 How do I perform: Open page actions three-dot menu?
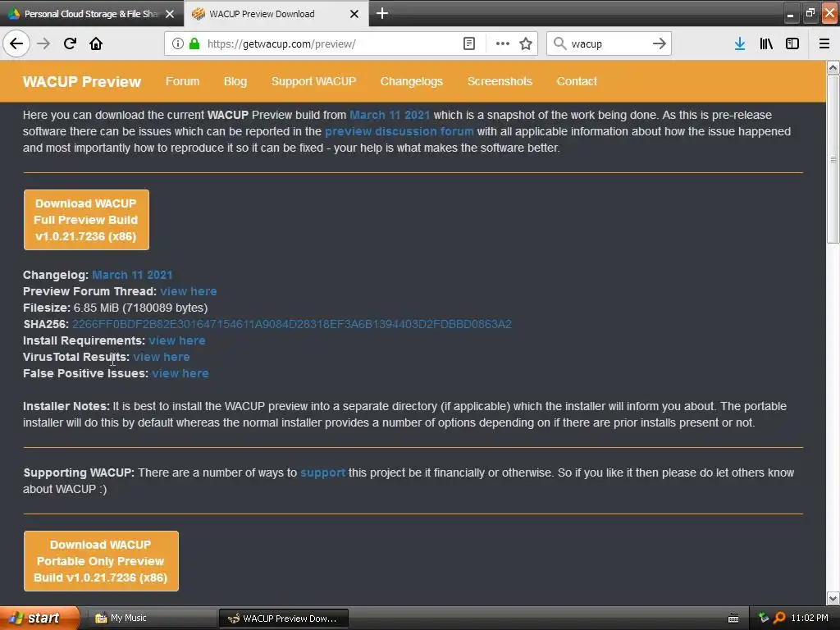503,43
